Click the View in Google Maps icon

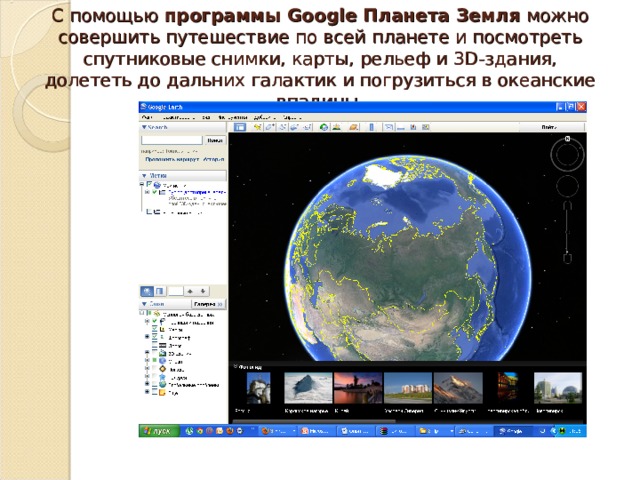click(426, 127)
